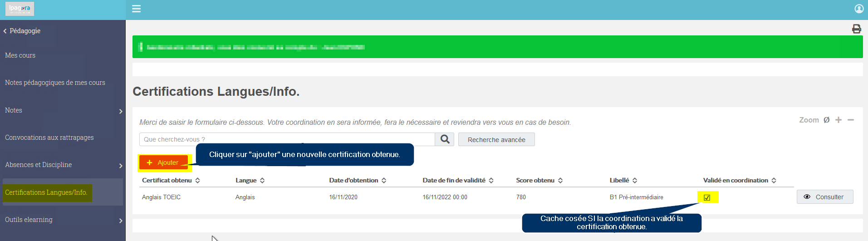Open the Outils elearning sidebar item
Image resolution: width=868 pixels, height=241 pixels.
click(x=29, y=220)
